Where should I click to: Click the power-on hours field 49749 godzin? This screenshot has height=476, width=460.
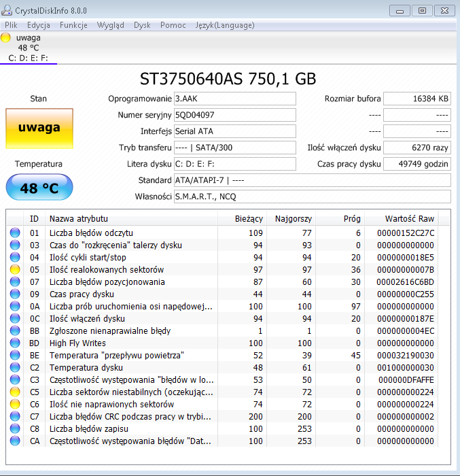[x=417, y=165]
